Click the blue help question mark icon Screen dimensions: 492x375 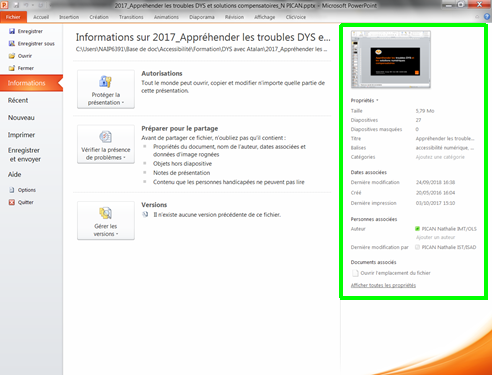pyautogui.click(x=487, y=17)
